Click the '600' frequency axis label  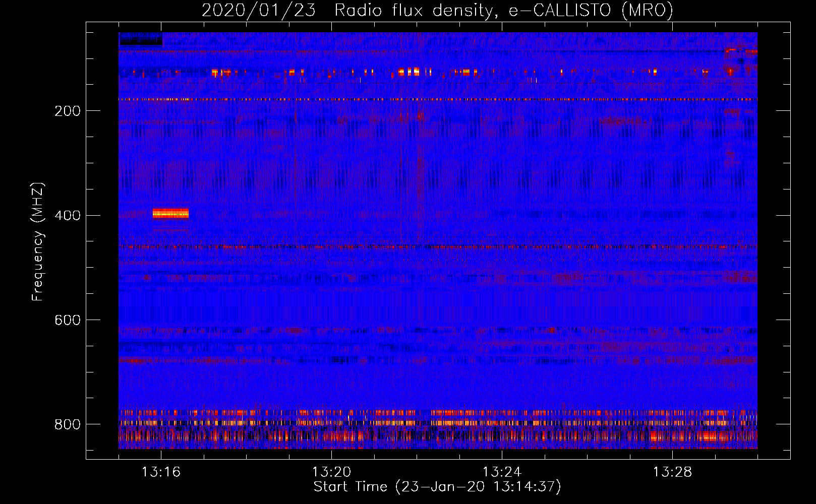coord(68,321)
